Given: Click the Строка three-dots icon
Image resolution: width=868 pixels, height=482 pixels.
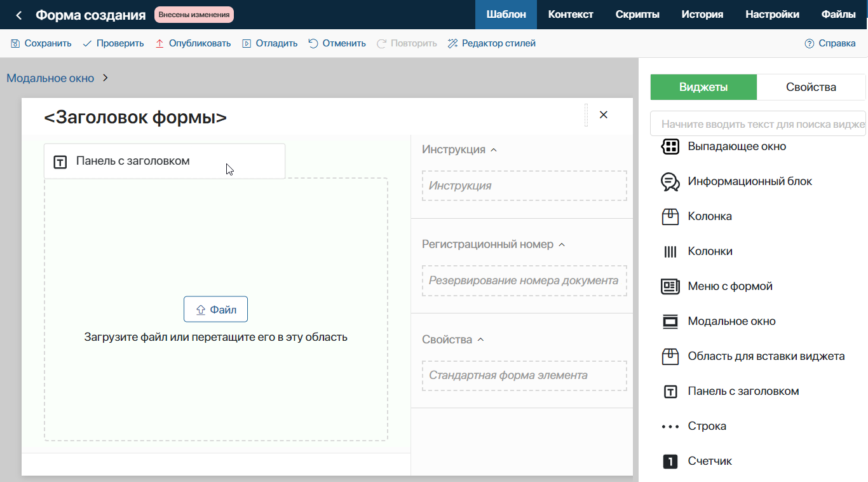Looking at the screenshot, I should [x=670, y=426].
